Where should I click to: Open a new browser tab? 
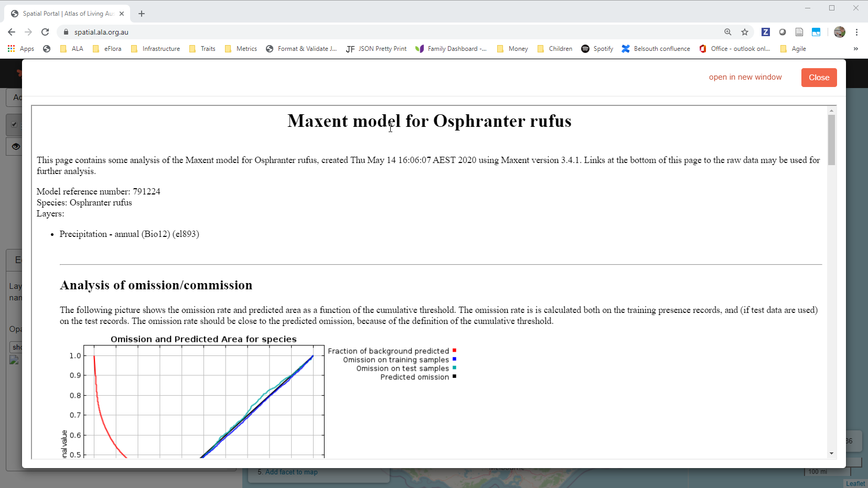pos(142,14)
